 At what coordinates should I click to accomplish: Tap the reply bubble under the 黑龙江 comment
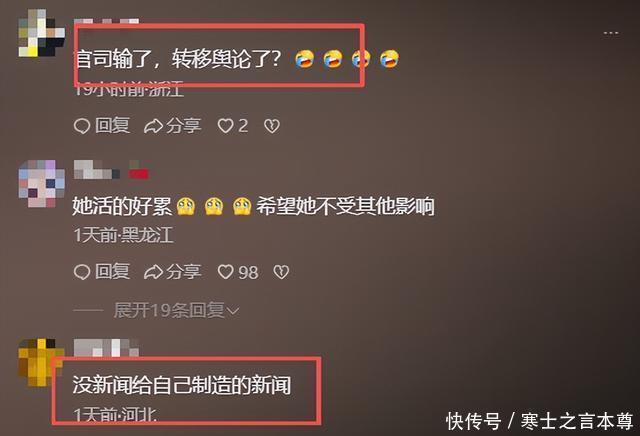point(82,272)
